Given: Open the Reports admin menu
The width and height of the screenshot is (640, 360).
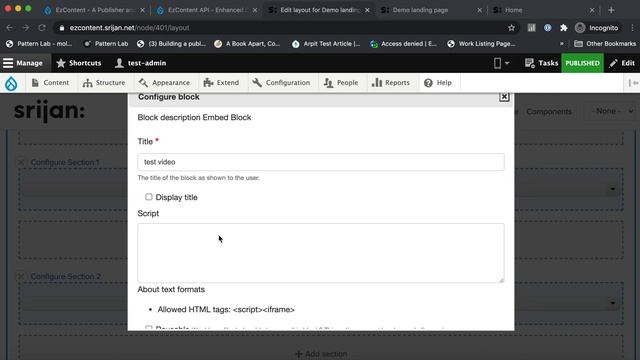Looking at the screenshot, I should click(x=391, y=82).
